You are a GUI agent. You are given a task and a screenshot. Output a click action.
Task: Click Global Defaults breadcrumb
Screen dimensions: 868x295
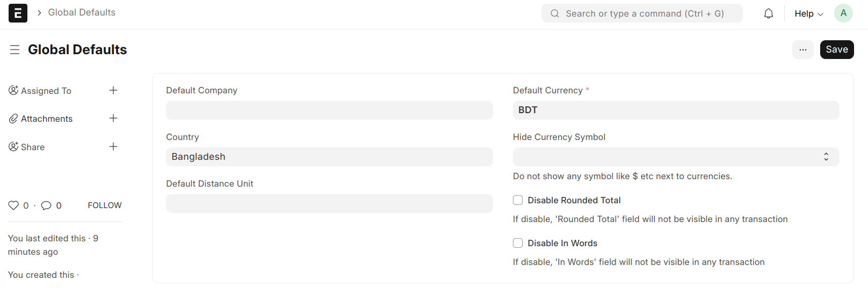point(82,12)
